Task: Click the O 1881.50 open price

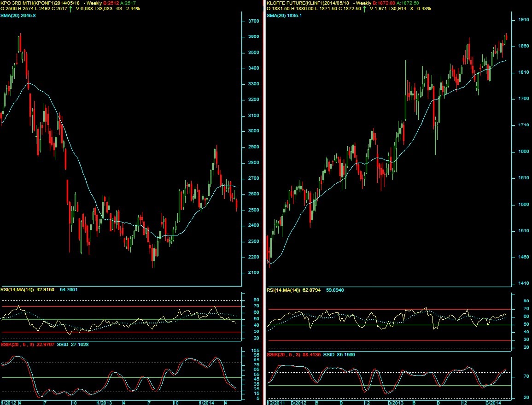Action: (278, 8)
